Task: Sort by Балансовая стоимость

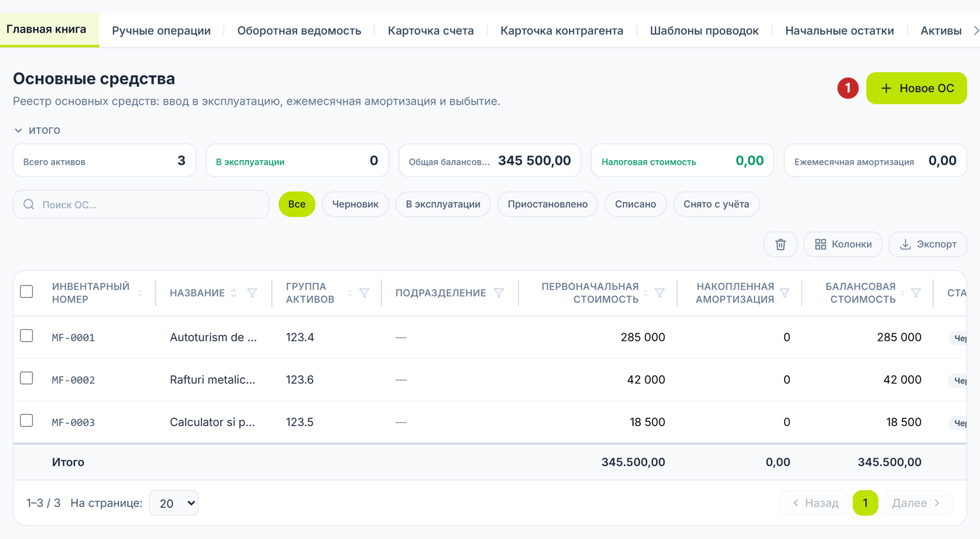Action: pos(902,293)
